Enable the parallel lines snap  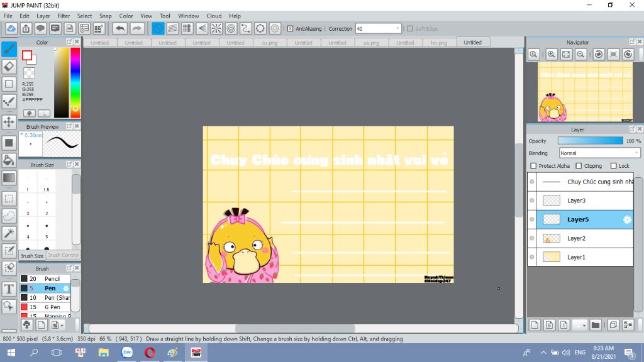pyautogui.click(x=172, y=28)
